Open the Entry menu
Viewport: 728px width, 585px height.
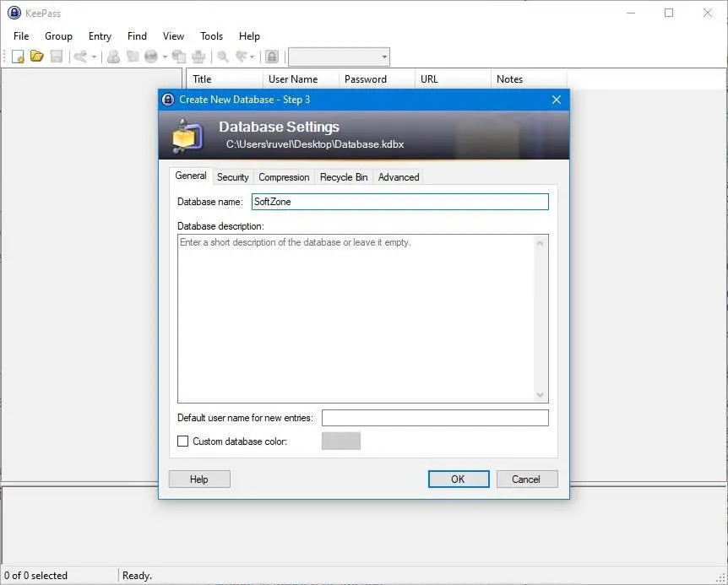100,36
